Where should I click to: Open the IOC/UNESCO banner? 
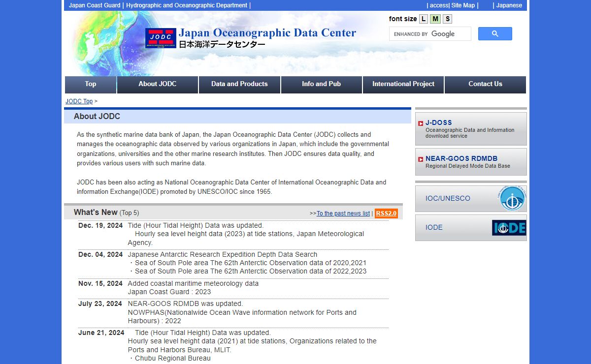coord(471,199)
